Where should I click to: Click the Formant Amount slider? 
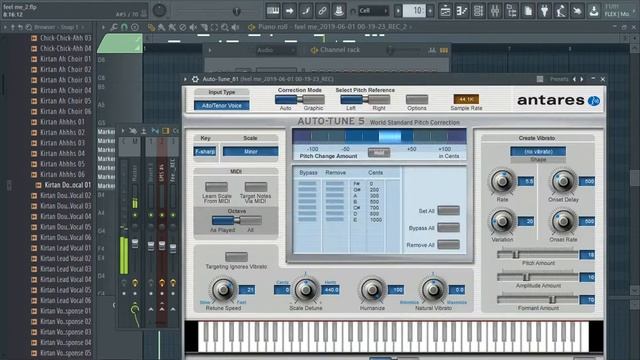coord(538,300)
